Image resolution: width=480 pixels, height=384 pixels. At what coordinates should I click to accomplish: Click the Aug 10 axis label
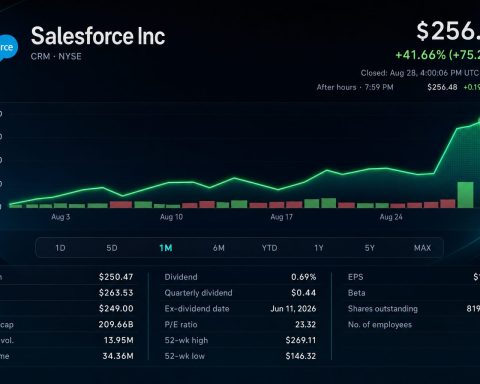pyautogui.click(x=171, y=217)
